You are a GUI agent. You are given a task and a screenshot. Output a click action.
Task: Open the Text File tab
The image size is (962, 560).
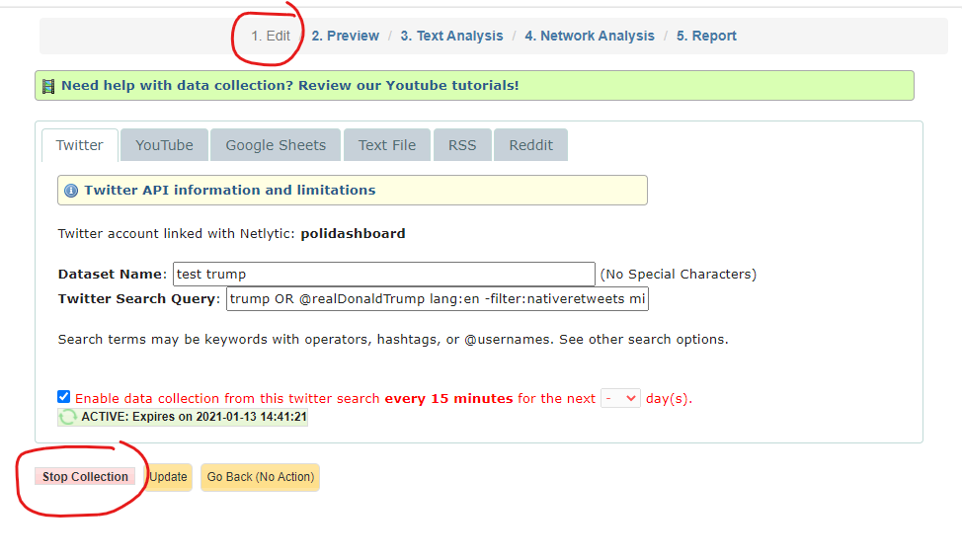(386, 145)
